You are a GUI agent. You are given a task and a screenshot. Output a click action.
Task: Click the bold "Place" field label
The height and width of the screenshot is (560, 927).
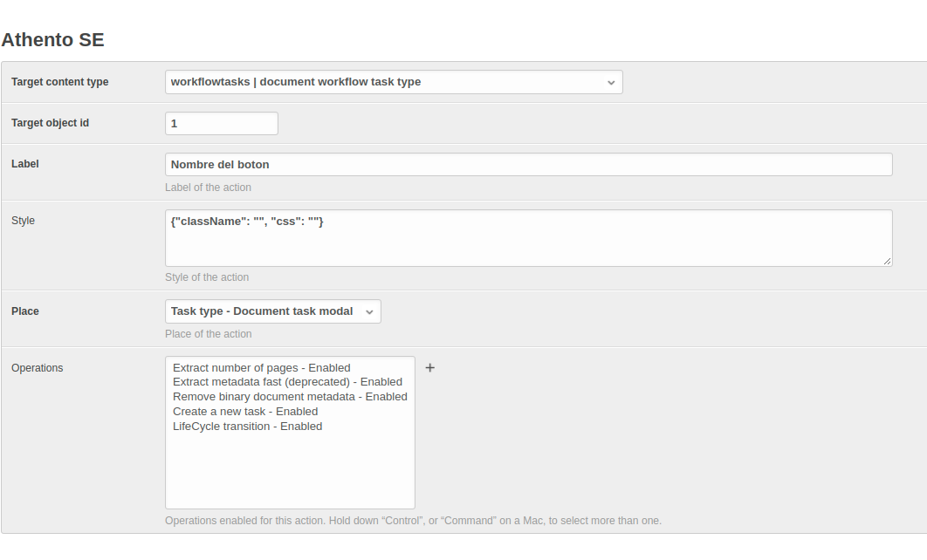pyautogui.click(x=25, y=311)
